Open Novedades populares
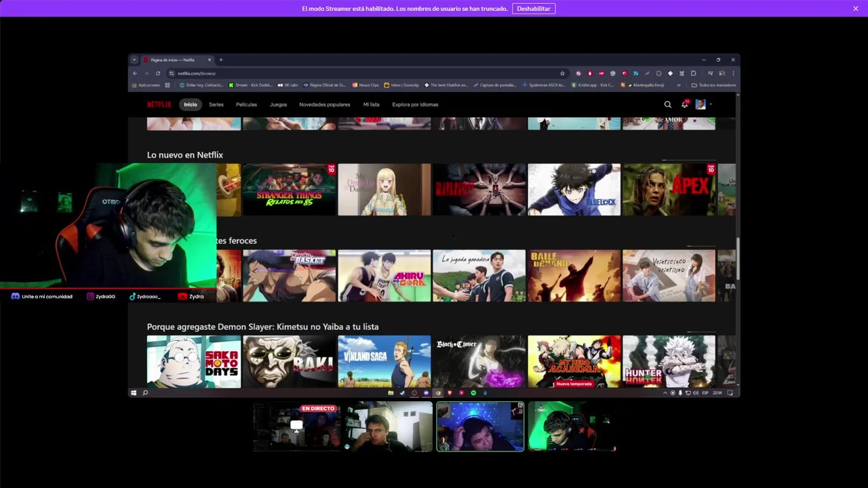Image resolution: width=868 pixels, height=488 pixels. coord(325,104)
